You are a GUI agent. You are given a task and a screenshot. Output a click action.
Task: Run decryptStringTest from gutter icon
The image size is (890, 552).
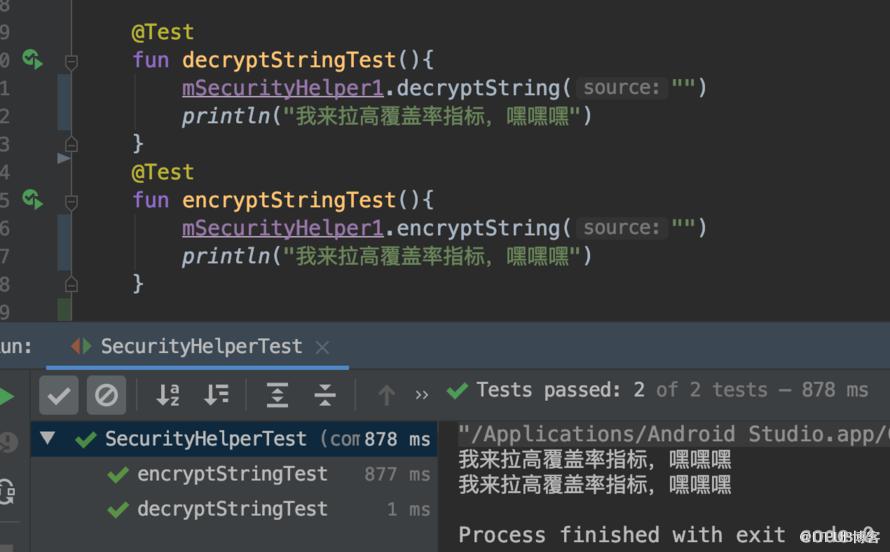click(32, 59)
